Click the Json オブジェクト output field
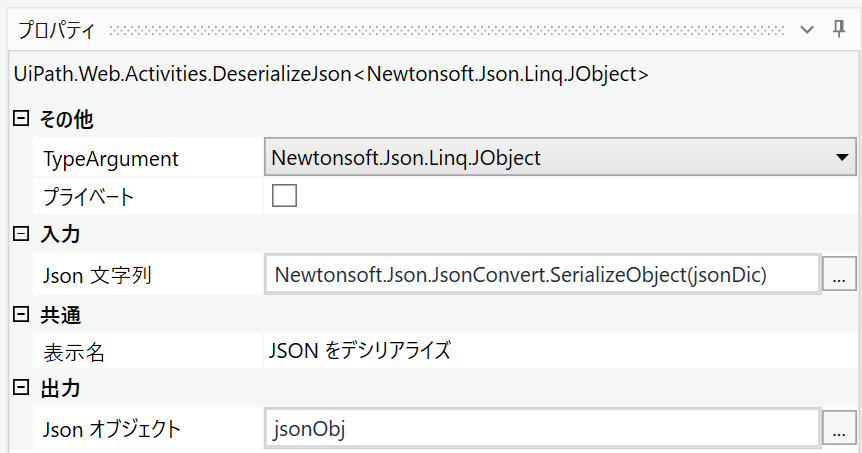The height and width of the screenshot is (453, 862). (542, 430)
